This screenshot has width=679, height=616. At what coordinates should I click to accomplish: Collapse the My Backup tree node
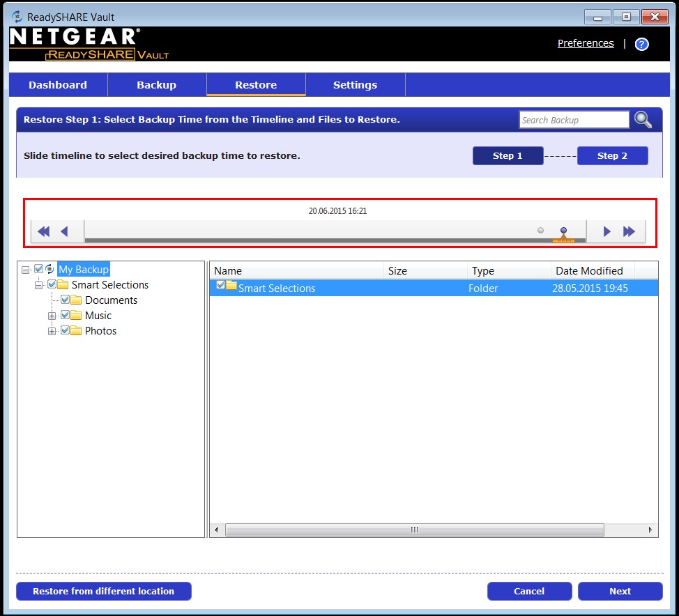(26, 270)
